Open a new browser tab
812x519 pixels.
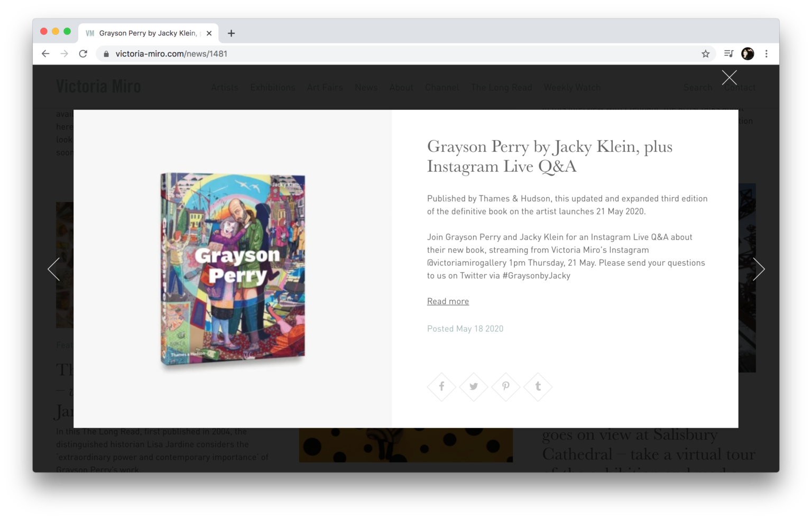tap(231, 33)
